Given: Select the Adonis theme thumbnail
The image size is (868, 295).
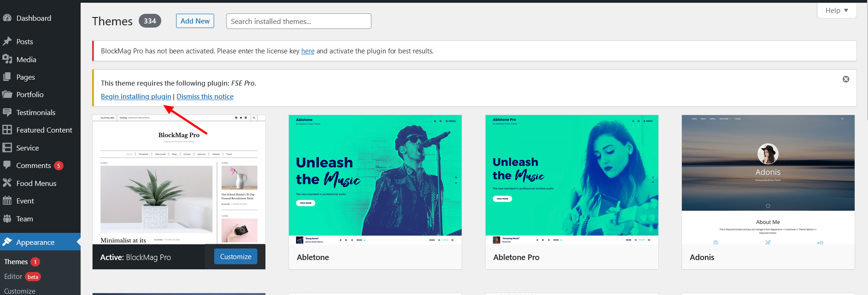Looking at the screenshot, I should pyautogui.click(x=768, y=179).
